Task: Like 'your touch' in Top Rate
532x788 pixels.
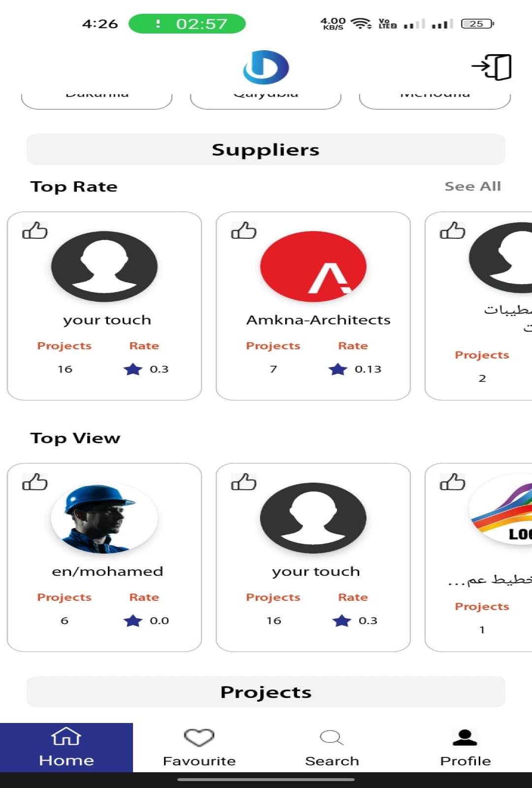Action: [x=35, y=230]
